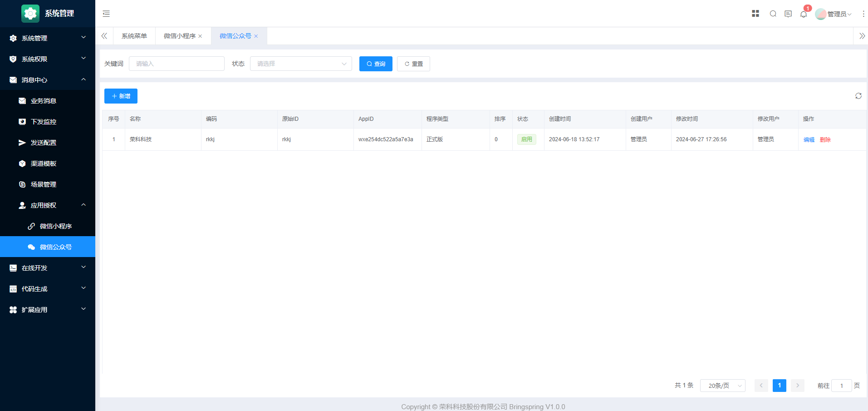Select 微信小程序 in the sidebar
This screenshot has width=868, height=411.
tap(55, 226)
